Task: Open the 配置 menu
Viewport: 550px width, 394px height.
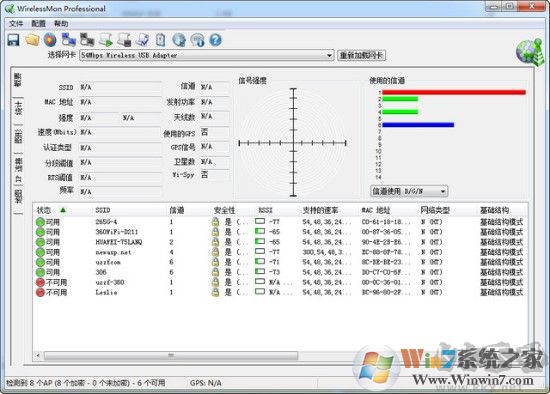Action: coord(38,24)
